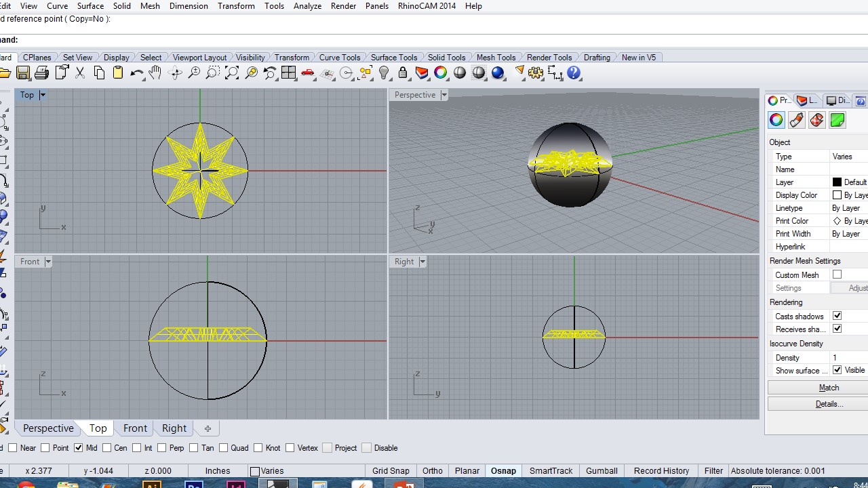The height and width of the screenshot is (488, 868).
Task: Click the black Layer color swatch
Action: coord(837,182)
